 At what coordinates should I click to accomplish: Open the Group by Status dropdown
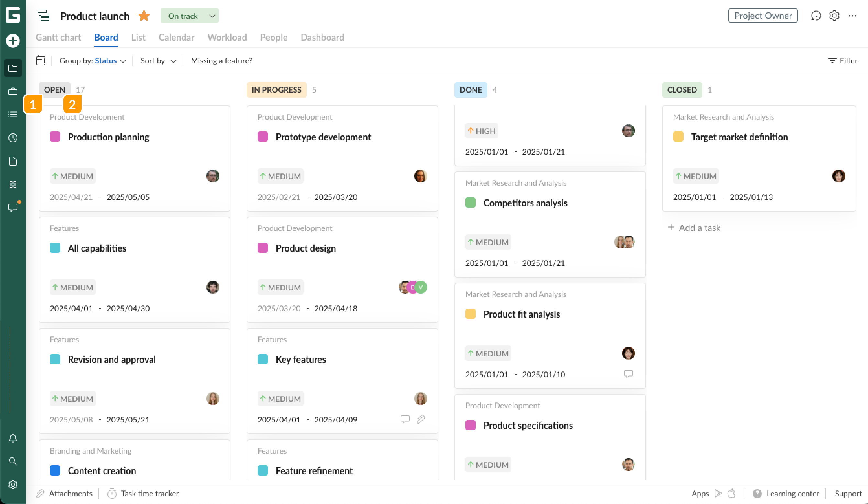[106, 60]
